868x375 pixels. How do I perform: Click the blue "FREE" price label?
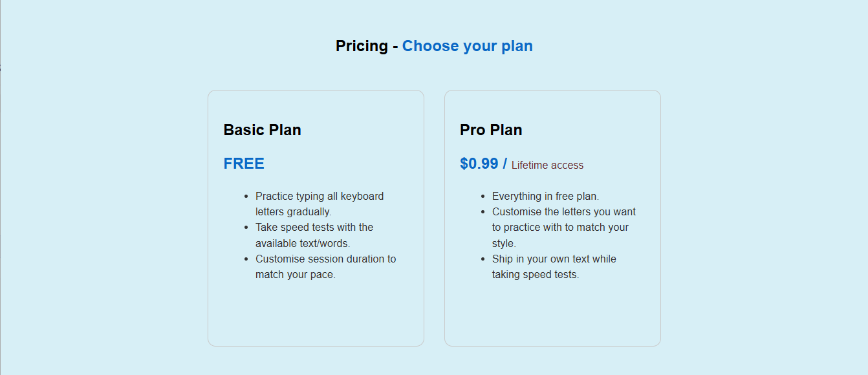[244, 164]
